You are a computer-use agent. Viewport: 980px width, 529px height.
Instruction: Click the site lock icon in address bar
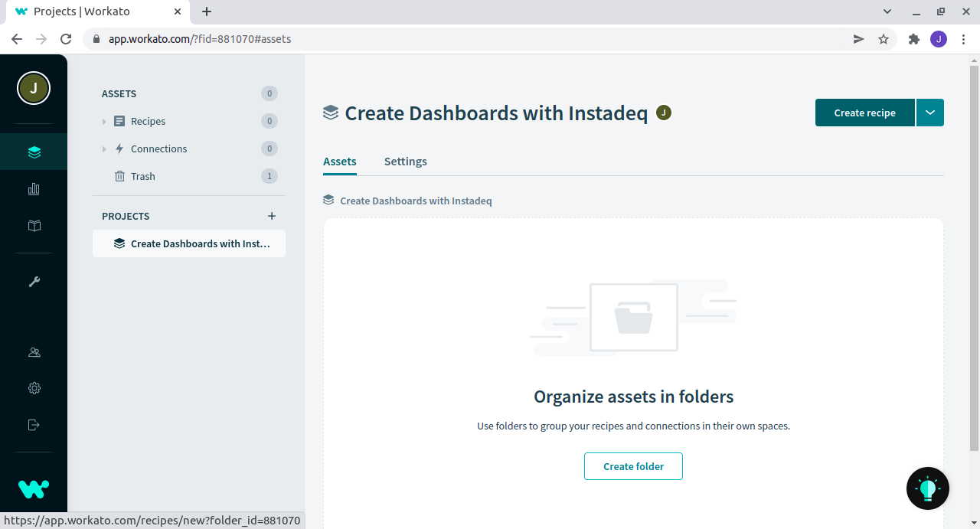point(96,39)
